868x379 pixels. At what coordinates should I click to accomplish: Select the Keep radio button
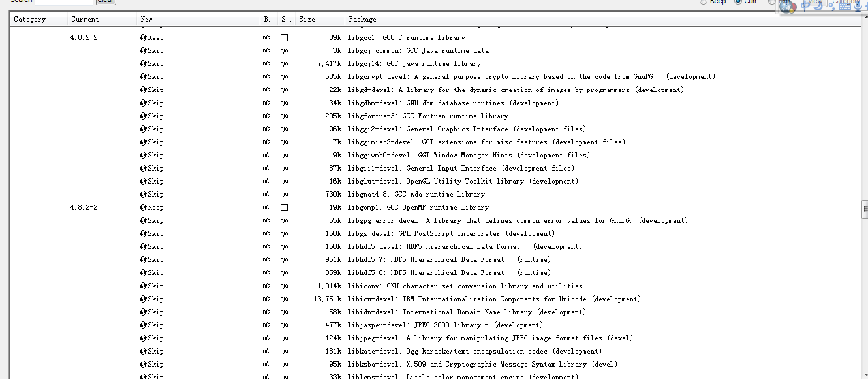click(704, 2)
